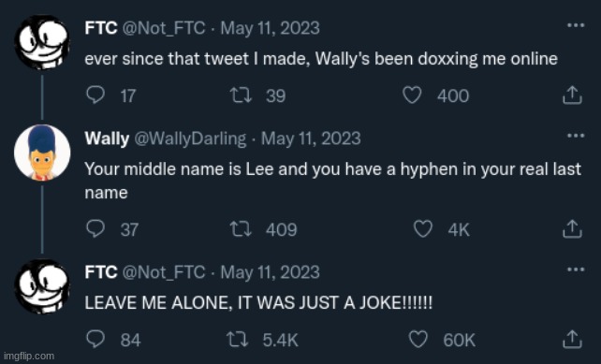Like the tweet with 400 likes

coord(412,95)
